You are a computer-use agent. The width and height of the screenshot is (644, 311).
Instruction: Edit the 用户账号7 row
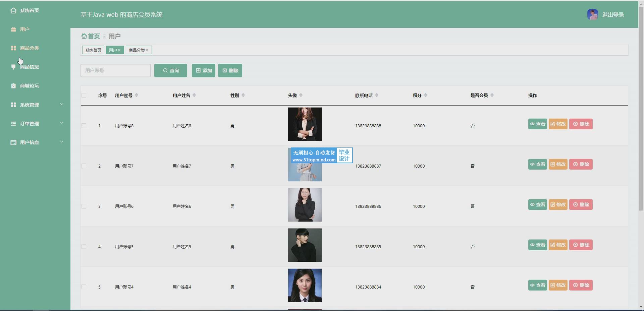click(558, 164)
